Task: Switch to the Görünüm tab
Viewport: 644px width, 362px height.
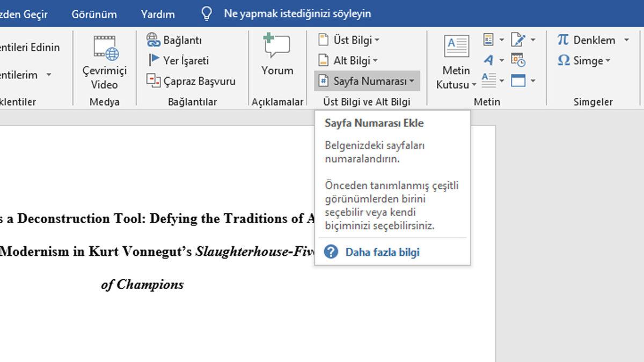Action: pos(94,14)
